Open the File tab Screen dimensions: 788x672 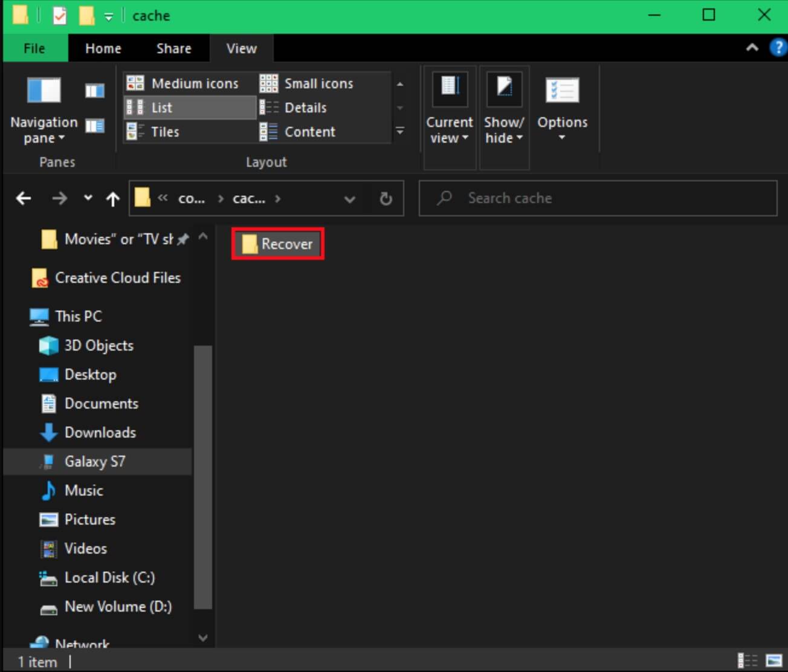[35, 48]
